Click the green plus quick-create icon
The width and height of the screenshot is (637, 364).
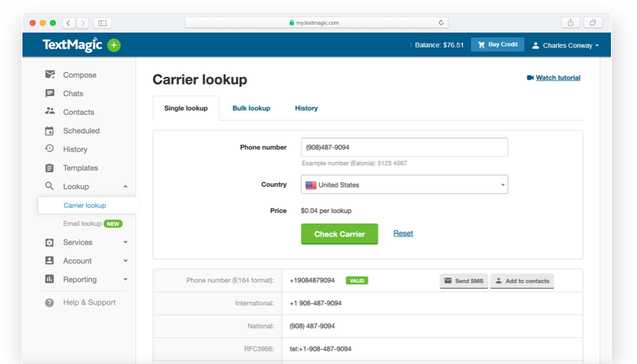pos(114,45)
